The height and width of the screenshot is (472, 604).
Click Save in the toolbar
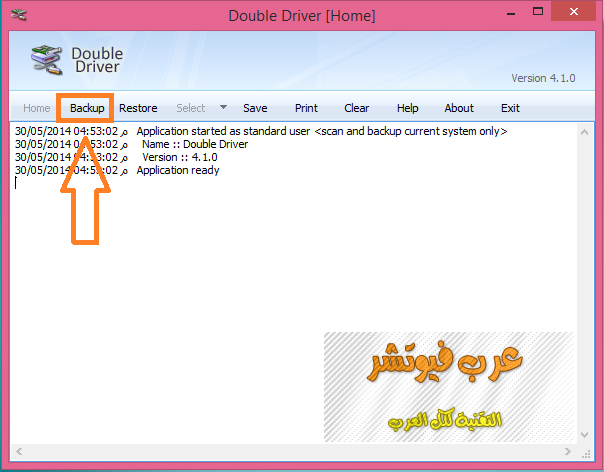tap(255, 108)
